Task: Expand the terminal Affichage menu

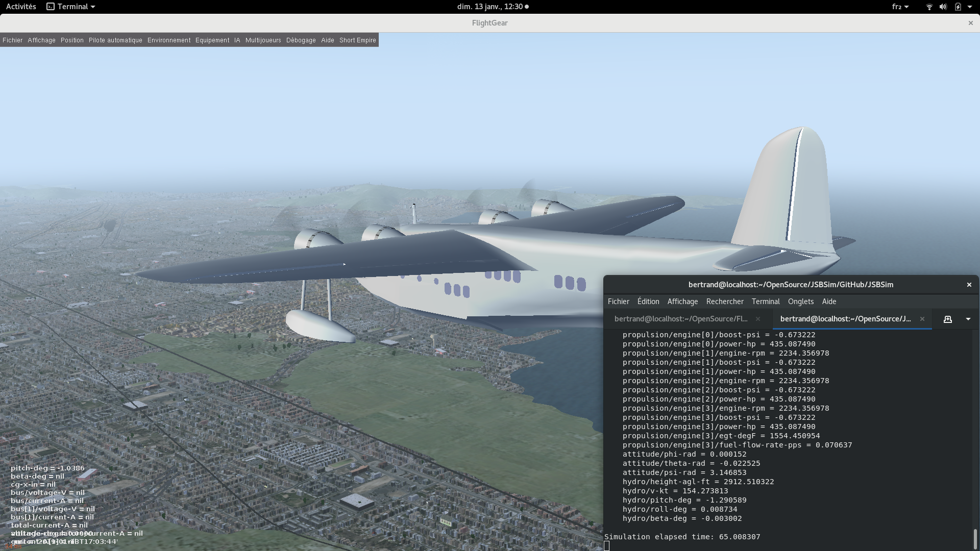Action: click(682, 302)
